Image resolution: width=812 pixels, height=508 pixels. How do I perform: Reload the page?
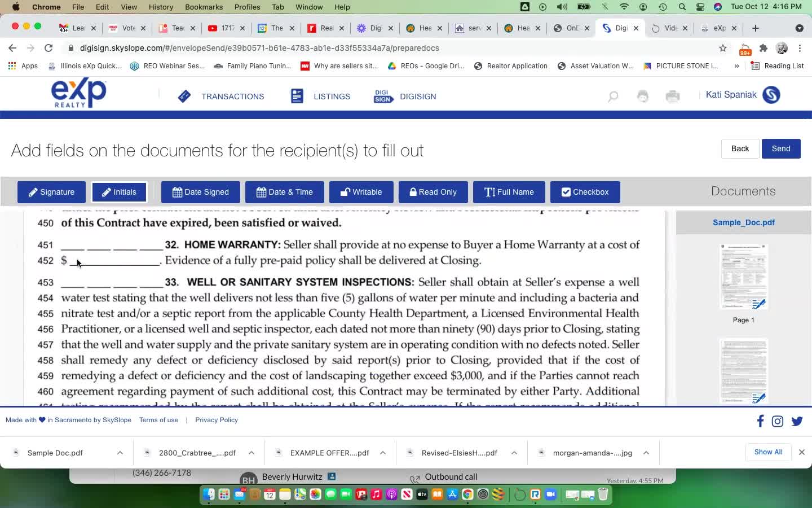(x=48, y=48)
